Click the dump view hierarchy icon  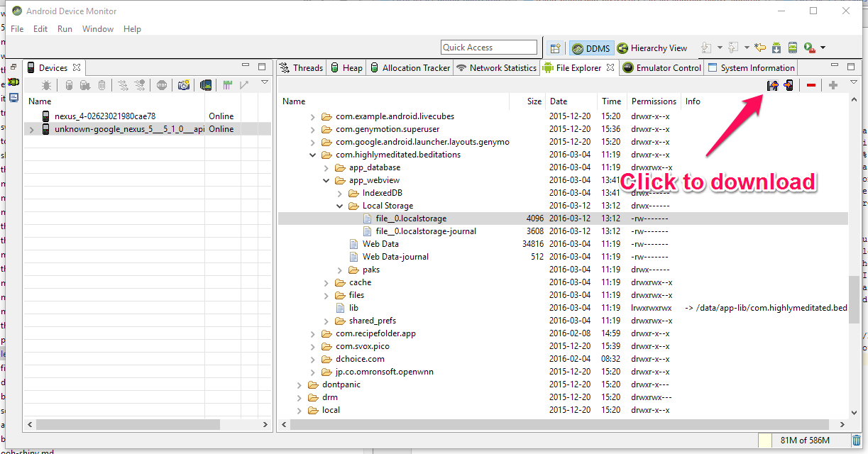(205, 85)
